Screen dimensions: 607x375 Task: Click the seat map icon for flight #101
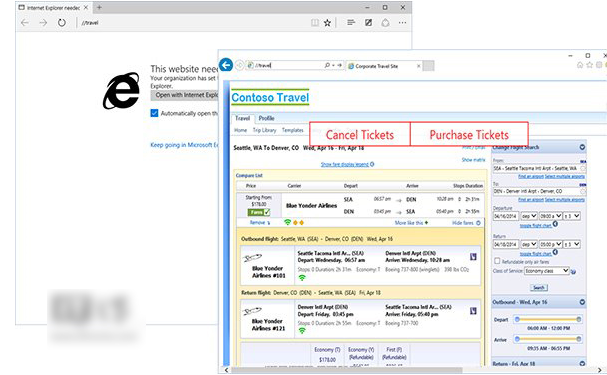point(473,257)
